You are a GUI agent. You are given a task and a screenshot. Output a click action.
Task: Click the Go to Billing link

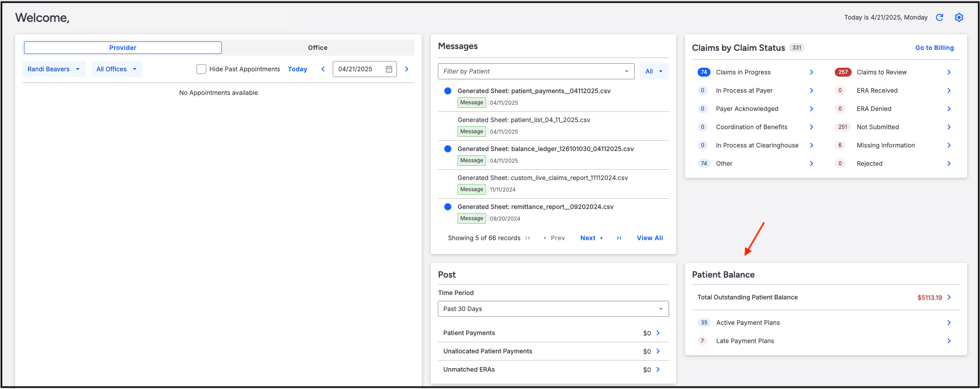pyautogui.click(x=935, y=48)
